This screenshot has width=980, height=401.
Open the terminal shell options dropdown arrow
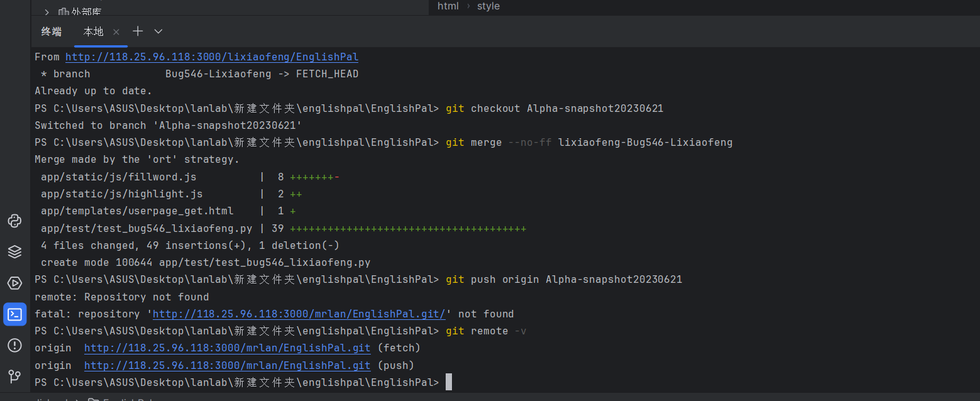click(x=158, y=31)
